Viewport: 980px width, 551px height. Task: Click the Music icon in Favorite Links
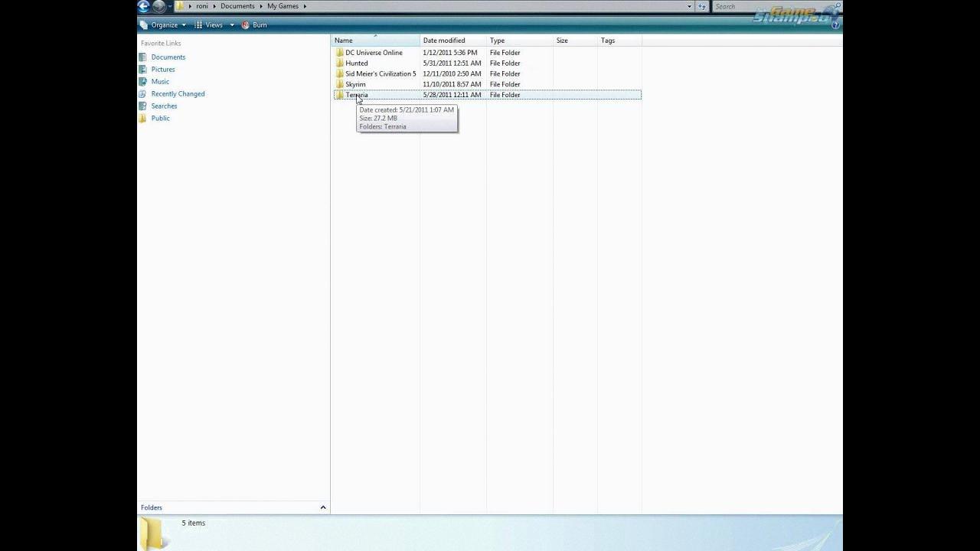tap(142, 82)
